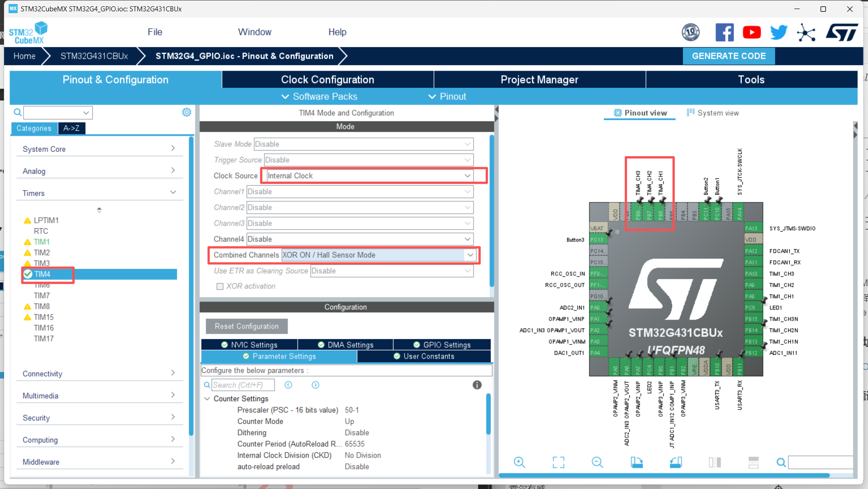Switch to A->Z sorting tab
Image resolution: width=868 pixels, height=489 pixels.
(71, 129)
